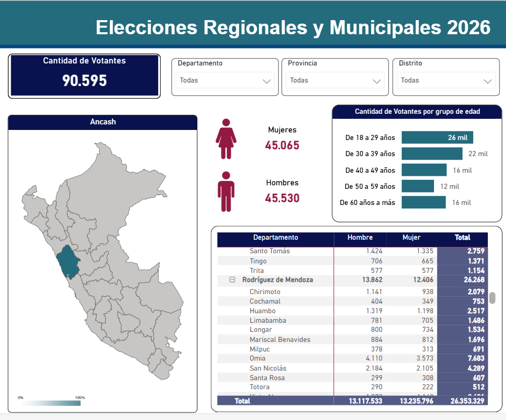Click the 'De 18 a 29 años' bar
This screenshot has width=506, height=420.
point(437,137)
